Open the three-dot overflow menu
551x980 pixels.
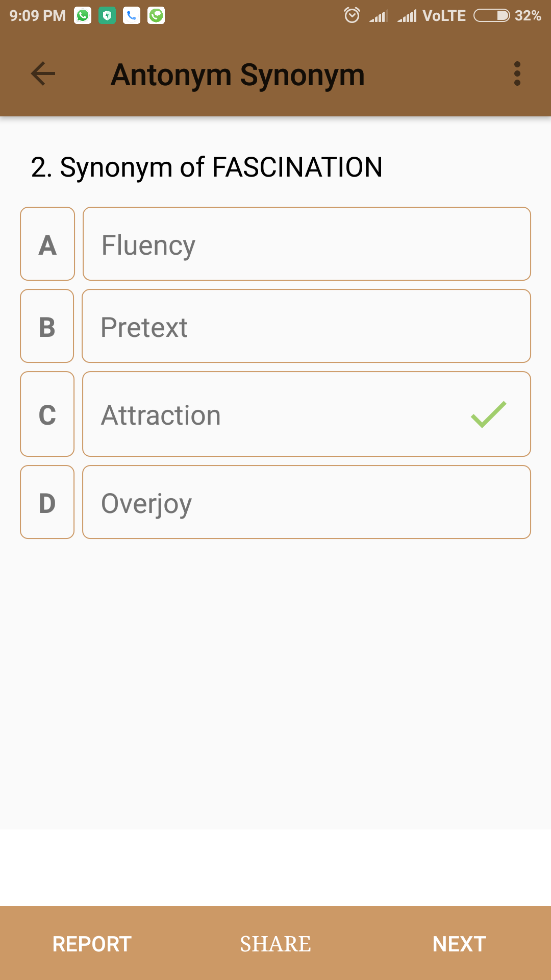pos(517,74)
